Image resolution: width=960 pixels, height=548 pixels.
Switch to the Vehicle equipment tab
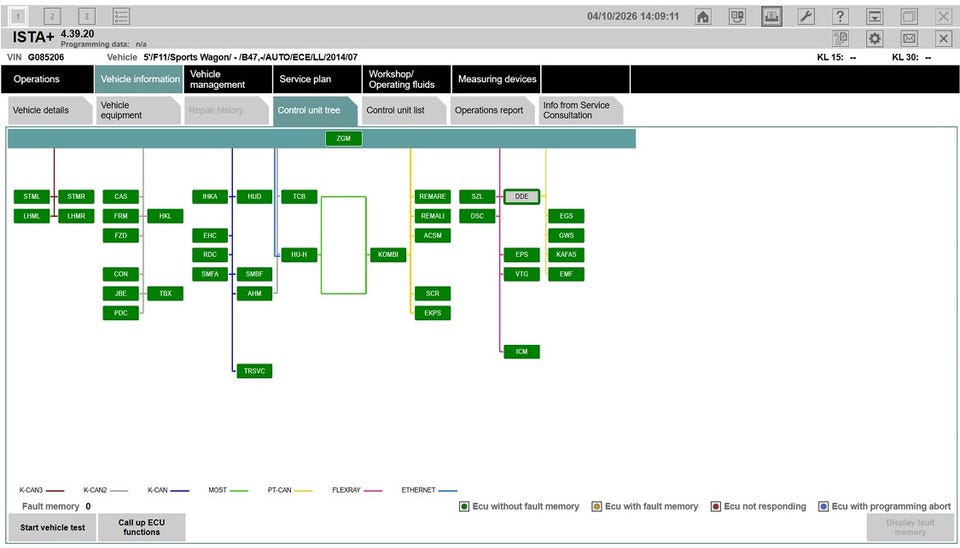[138, 110]
